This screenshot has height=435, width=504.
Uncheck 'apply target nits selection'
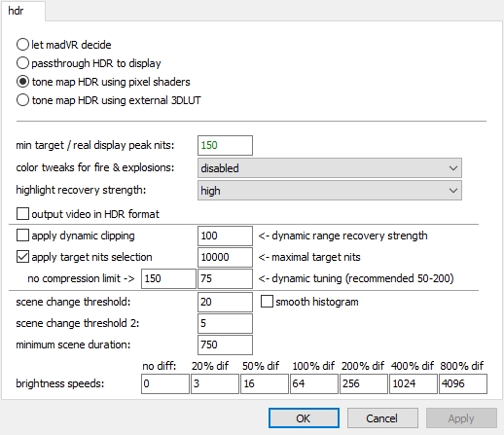click(x=22, y=257)
